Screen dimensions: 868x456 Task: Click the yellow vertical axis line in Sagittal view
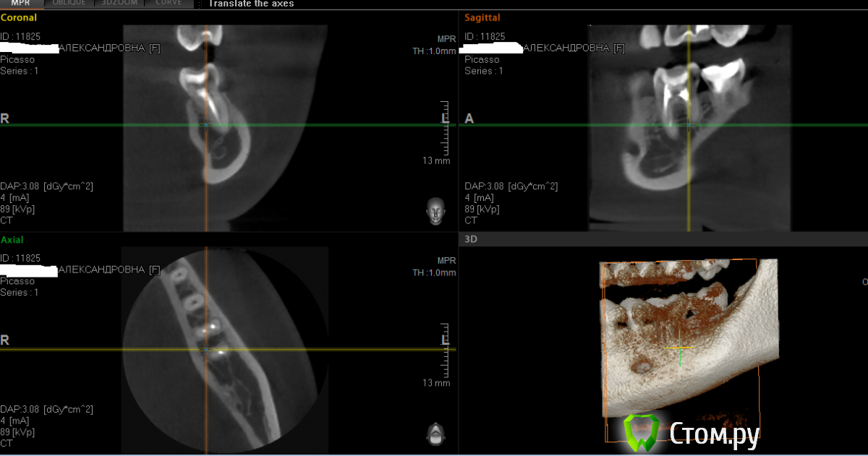[688, 181]
